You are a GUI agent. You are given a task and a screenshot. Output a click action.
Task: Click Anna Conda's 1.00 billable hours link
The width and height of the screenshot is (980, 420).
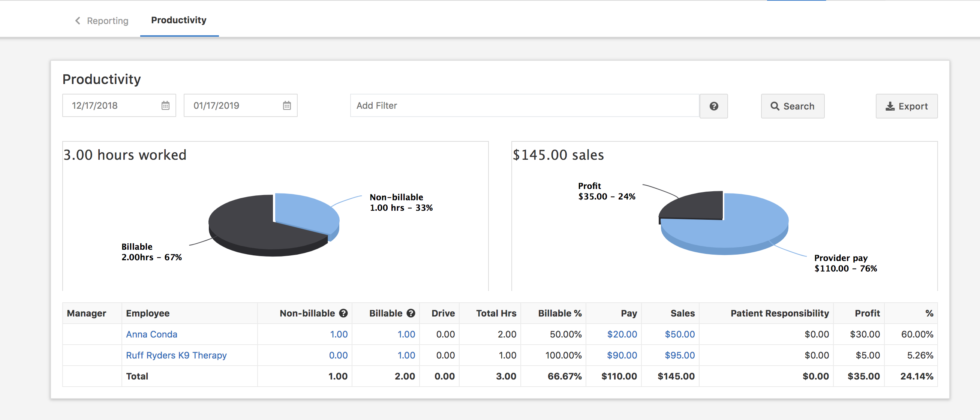point(406,334)
